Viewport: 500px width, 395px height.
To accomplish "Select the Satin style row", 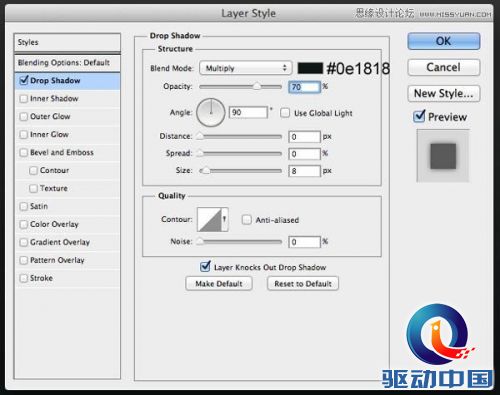I will [67, 207].
